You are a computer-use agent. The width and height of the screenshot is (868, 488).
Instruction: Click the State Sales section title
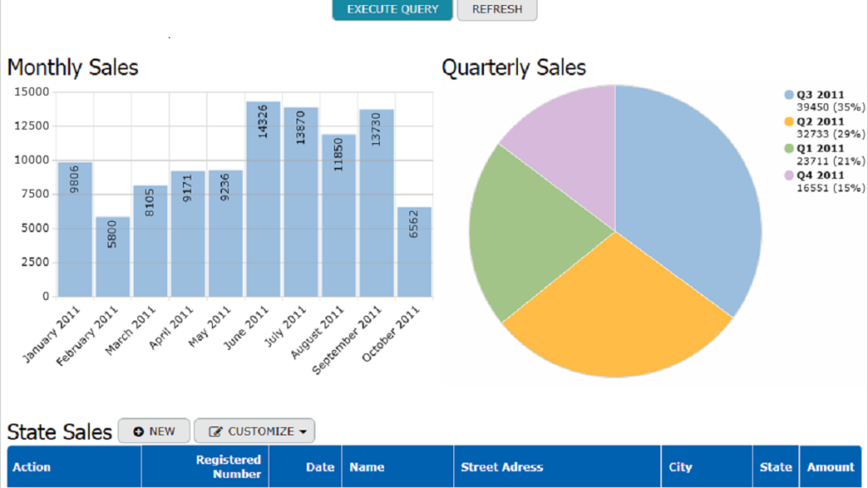tap(59, 431)
